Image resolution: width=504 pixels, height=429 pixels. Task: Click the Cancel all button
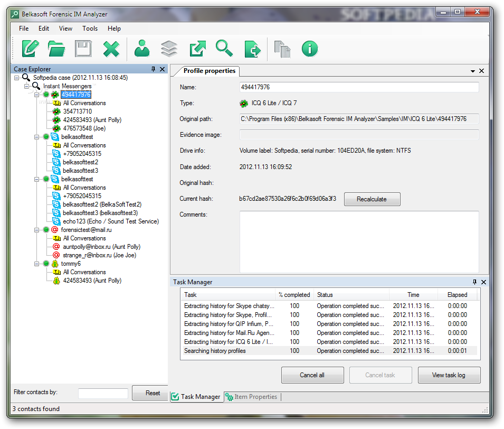point(312,375)
